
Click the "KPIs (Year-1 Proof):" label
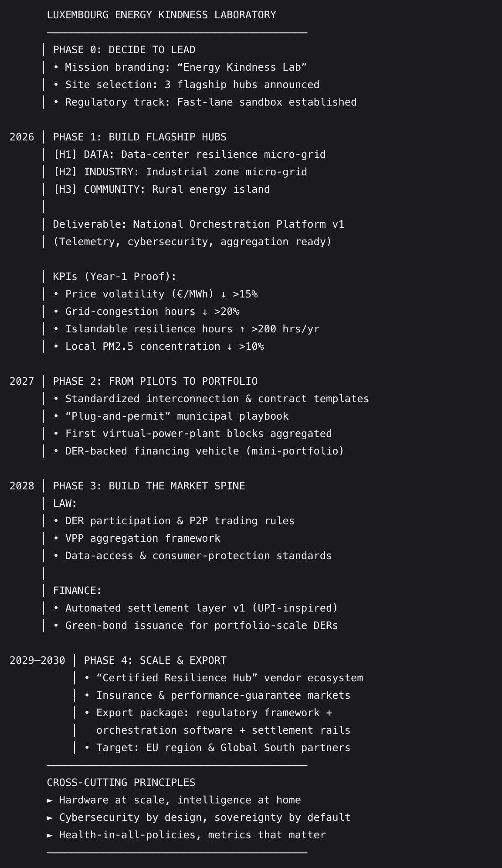(115, 277)
